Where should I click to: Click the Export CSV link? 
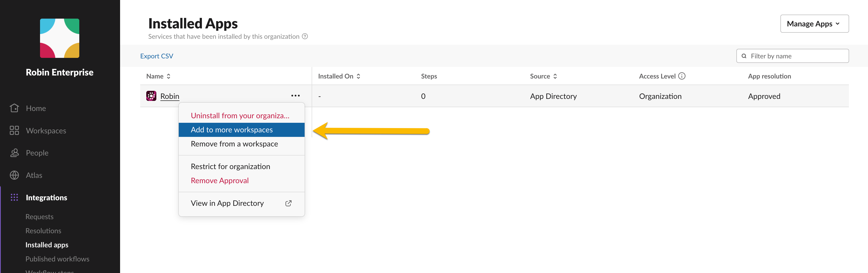[x=156, y=56]
